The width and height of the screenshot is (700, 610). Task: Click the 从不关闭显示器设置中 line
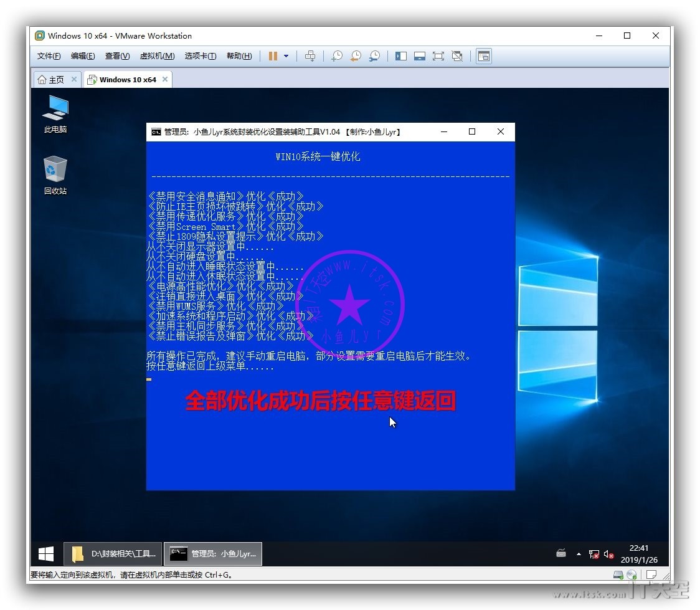coord(210,247)
